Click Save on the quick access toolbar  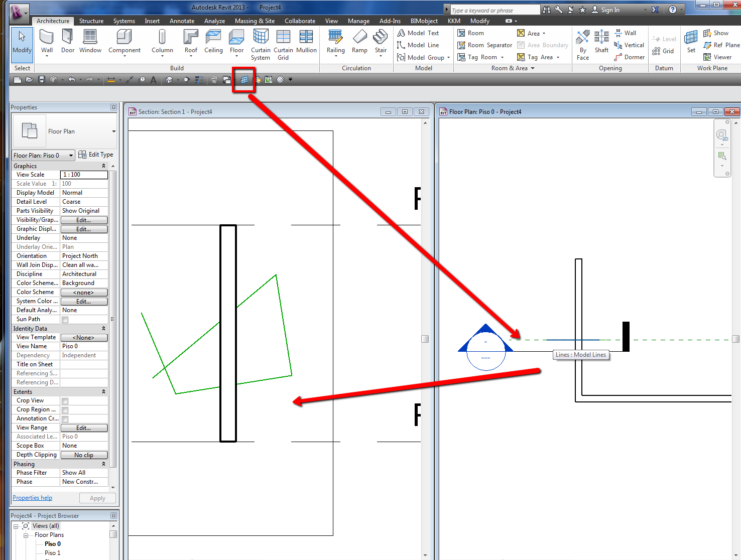pyautogui.click(x=42, y=80)
